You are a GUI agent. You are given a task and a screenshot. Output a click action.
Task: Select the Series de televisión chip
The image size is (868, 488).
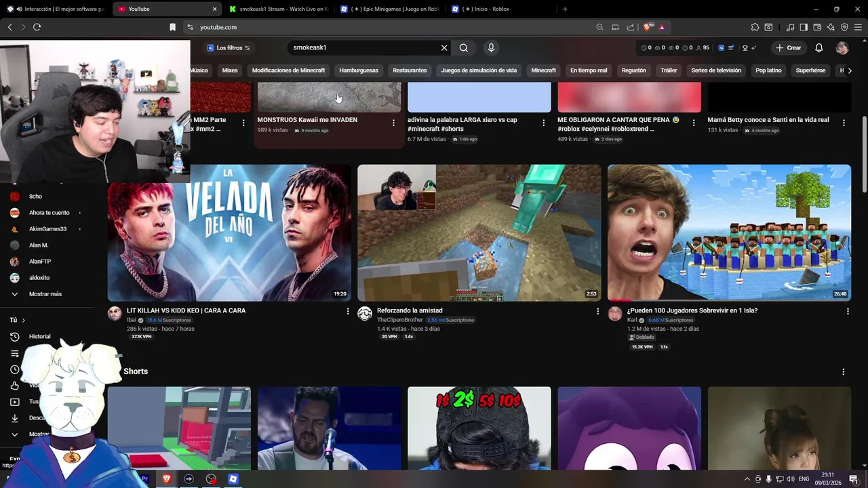click(716, 70)
